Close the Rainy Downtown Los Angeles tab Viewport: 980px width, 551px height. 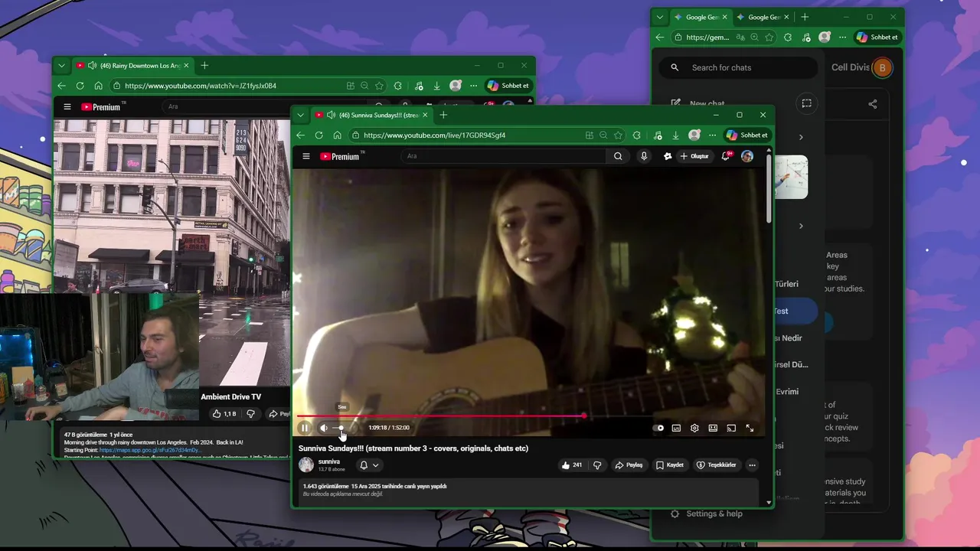[185, 66]
